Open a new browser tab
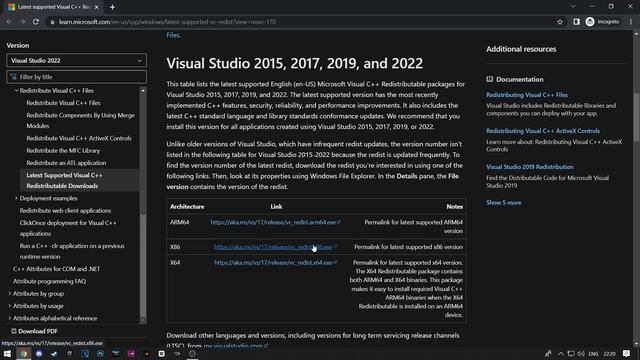Image resolution: width=640 pixels, height=360 pixels. (x=112, y=7)
